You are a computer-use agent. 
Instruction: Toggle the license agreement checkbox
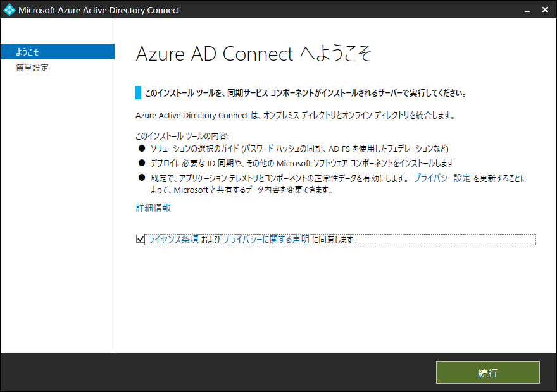coord(141,239)
